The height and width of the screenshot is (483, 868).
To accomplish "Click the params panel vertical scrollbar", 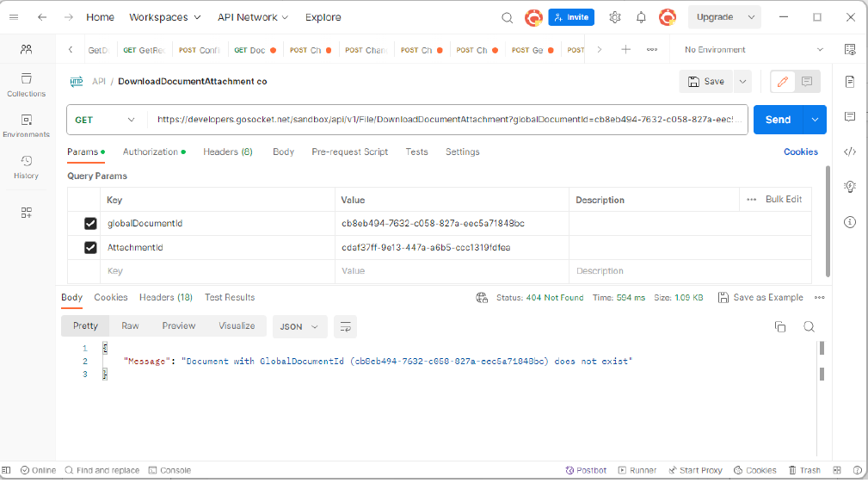I will tap(828, 221).
